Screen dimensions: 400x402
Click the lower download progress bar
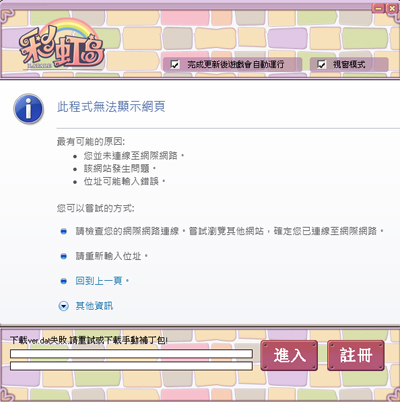[131, 366]
